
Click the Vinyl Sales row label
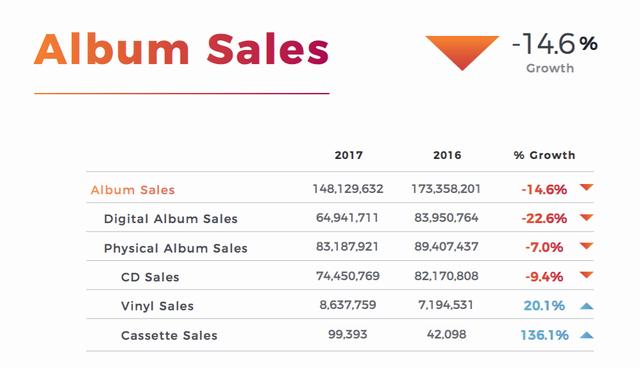(x=157, y=306)
